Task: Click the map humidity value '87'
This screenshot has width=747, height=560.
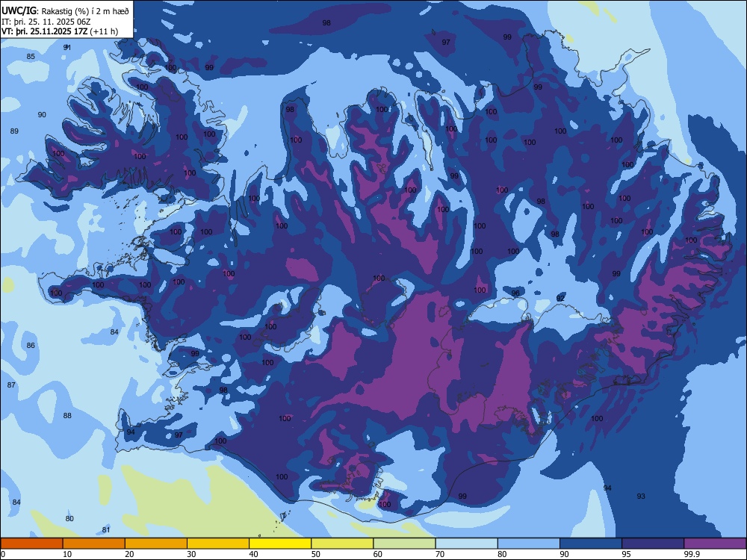Action: tap(11, 385)
